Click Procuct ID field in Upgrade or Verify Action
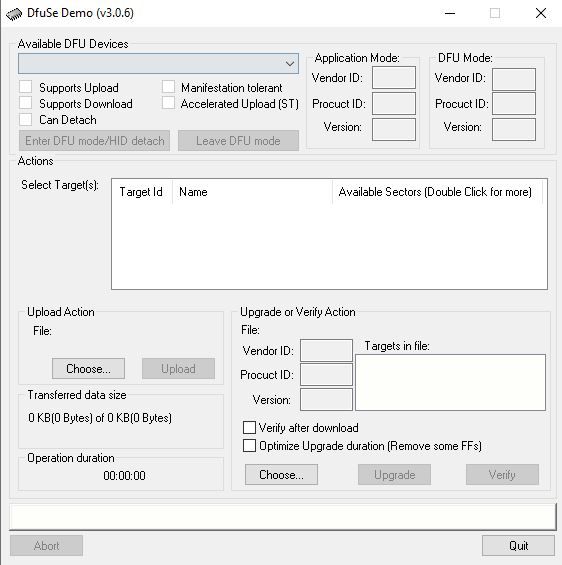The width and height of the screenshot is (562, 565). pyautogui.click(x=326, y=374)
